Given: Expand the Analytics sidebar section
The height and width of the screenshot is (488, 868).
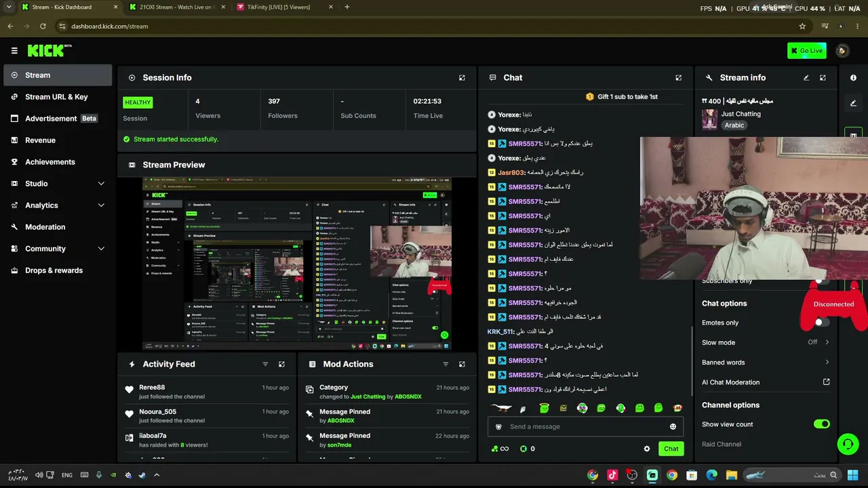Looking at the screenshot, I should coord(101,205).
